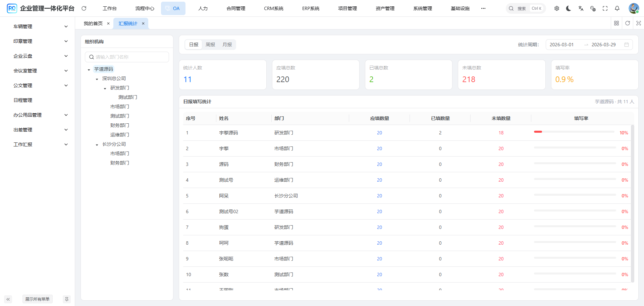This screenshot has width=644, height=306.
Task: Collapse the 长沙分公司 tree node
Action: (97, 145)
